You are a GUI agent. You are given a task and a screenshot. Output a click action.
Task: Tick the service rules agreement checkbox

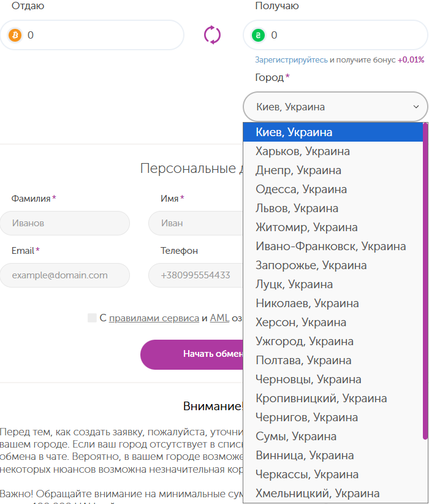(92, 318)
